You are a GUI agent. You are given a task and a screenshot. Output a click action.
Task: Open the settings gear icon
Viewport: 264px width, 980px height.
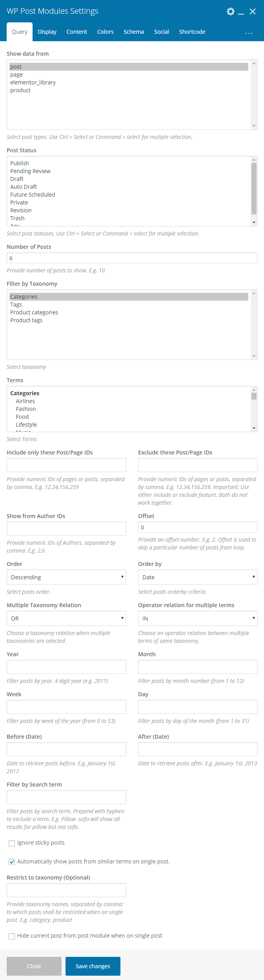(x=231, y=11)
